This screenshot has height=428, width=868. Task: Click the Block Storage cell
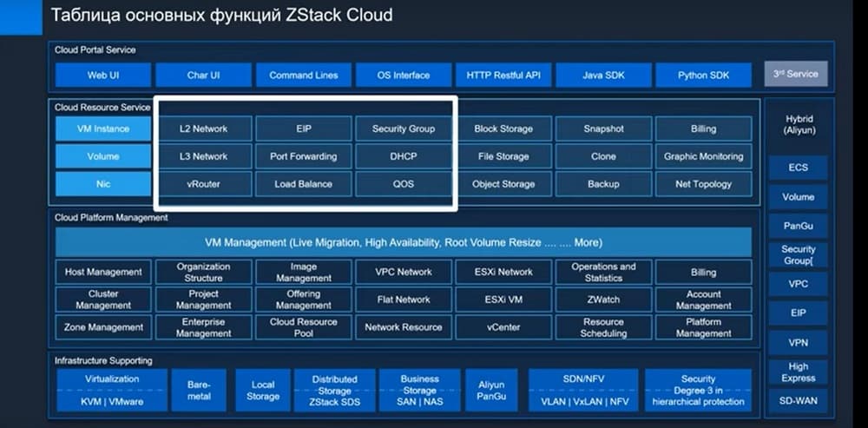click(x=503, y=128)
